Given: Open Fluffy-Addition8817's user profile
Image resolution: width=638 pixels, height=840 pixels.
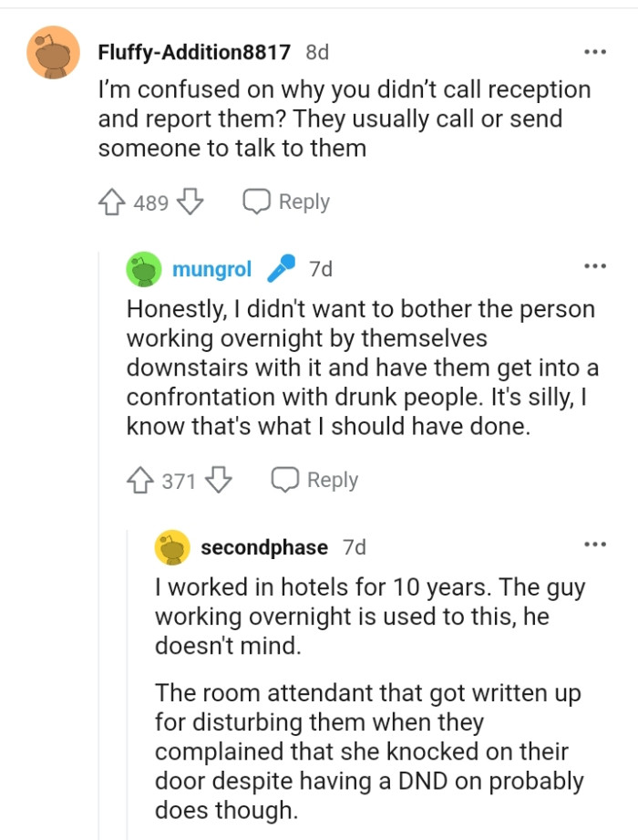Looking at the screenshot, I should click(x=193, y=52).
